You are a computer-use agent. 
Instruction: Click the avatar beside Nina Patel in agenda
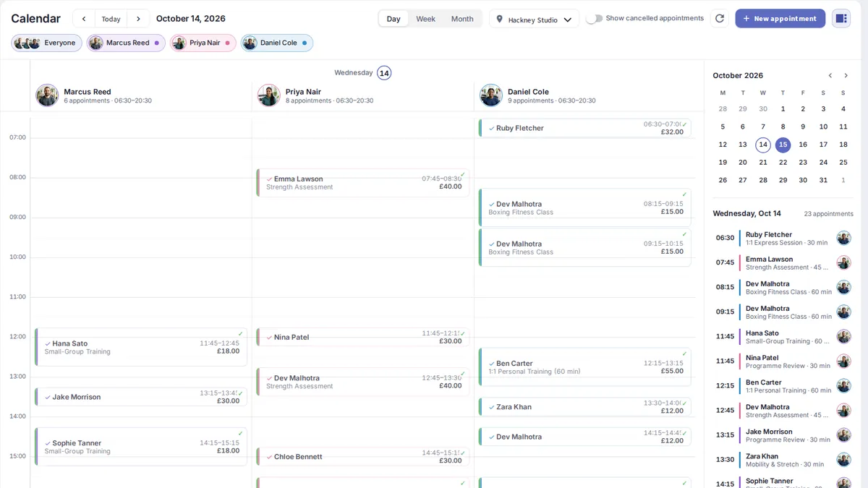844,361
